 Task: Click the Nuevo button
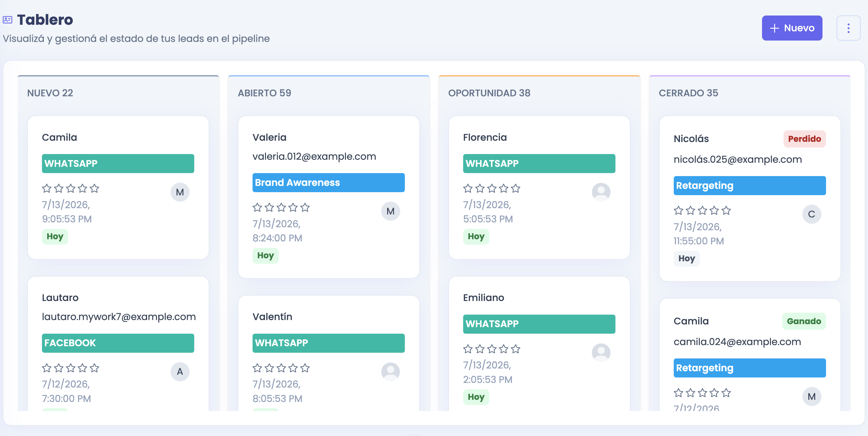[792, 28]
